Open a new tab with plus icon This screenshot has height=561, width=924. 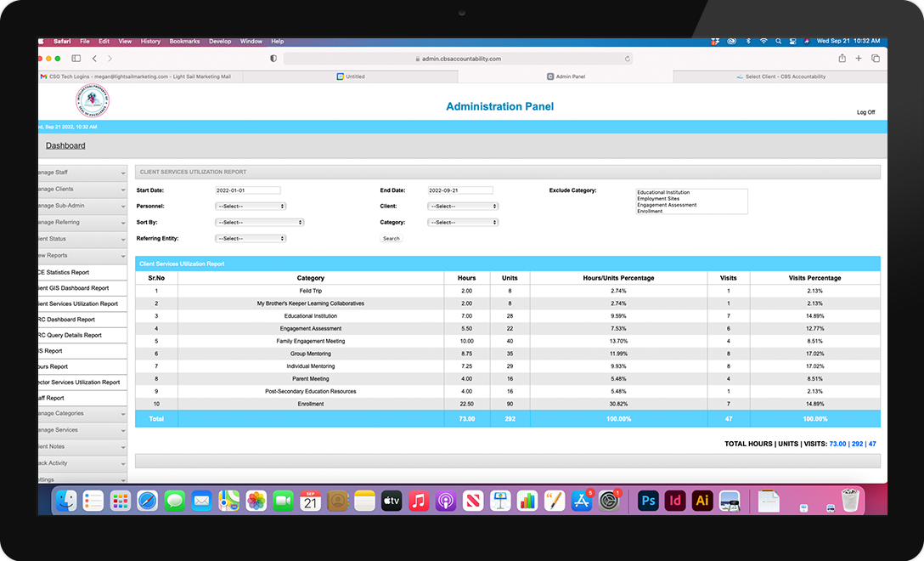coord(859,59)
